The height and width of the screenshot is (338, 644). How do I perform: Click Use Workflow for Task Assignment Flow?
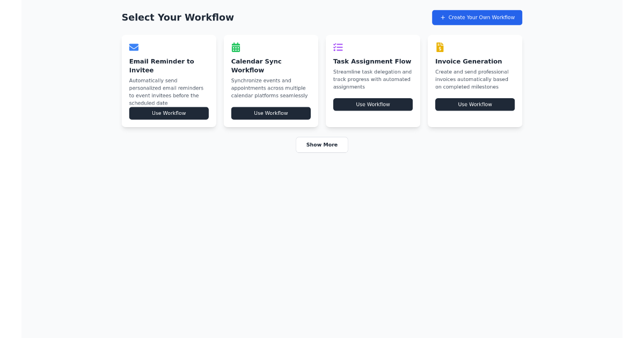point(372,104)
